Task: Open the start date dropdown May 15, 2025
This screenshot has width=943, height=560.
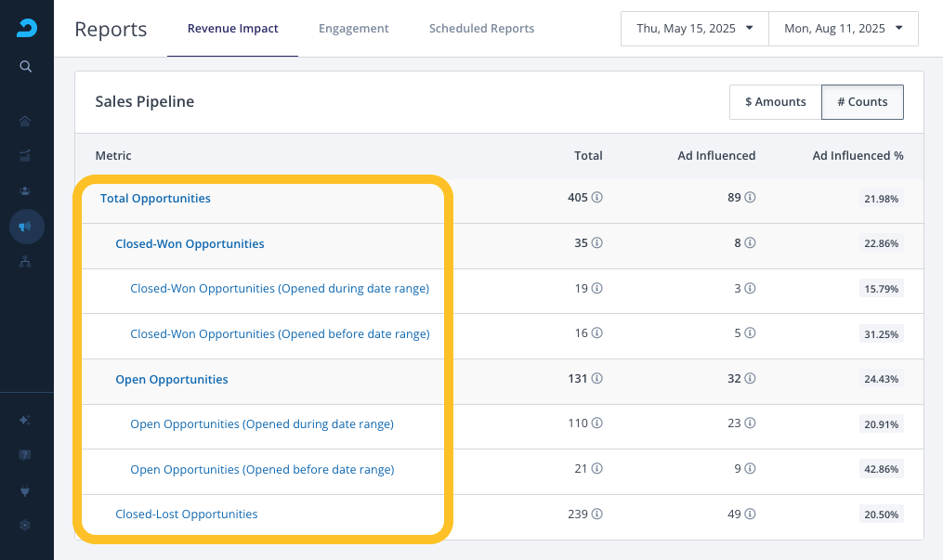Action: point(695,28)
